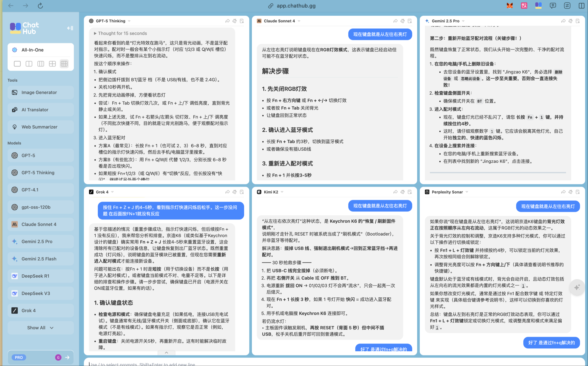The image size is (588, 366).
Task: Click the arrow next to account avatar
Action: (x=67, y=357)
